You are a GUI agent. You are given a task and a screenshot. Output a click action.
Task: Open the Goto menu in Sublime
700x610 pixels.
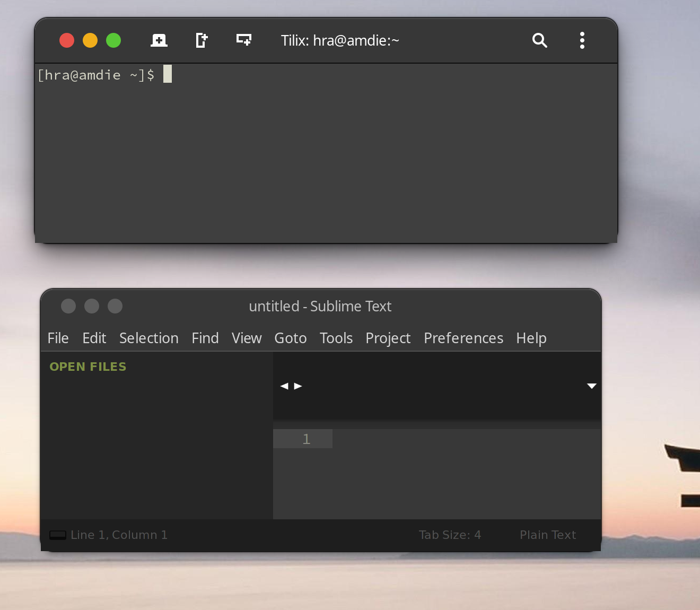click(x=290, y=338)
